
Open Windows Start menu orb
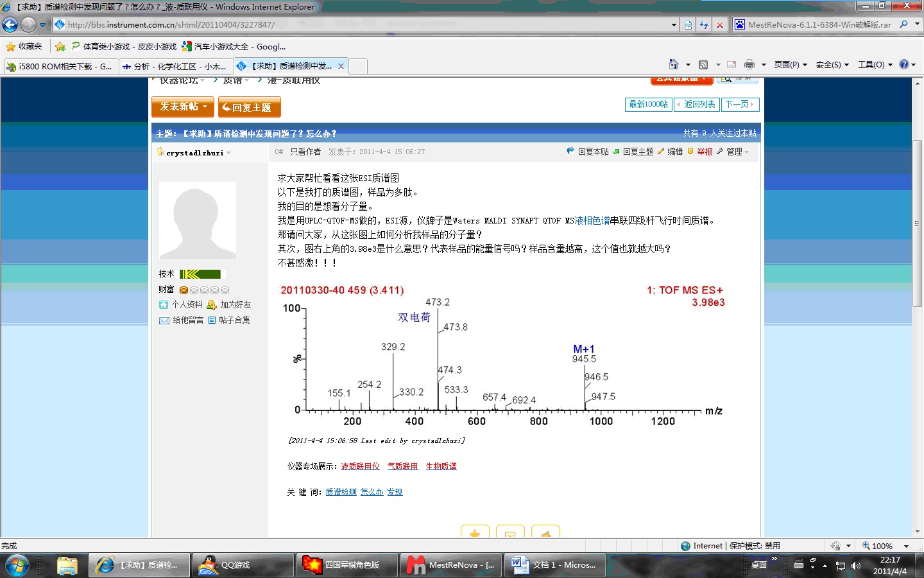click(x=17, y=565)
